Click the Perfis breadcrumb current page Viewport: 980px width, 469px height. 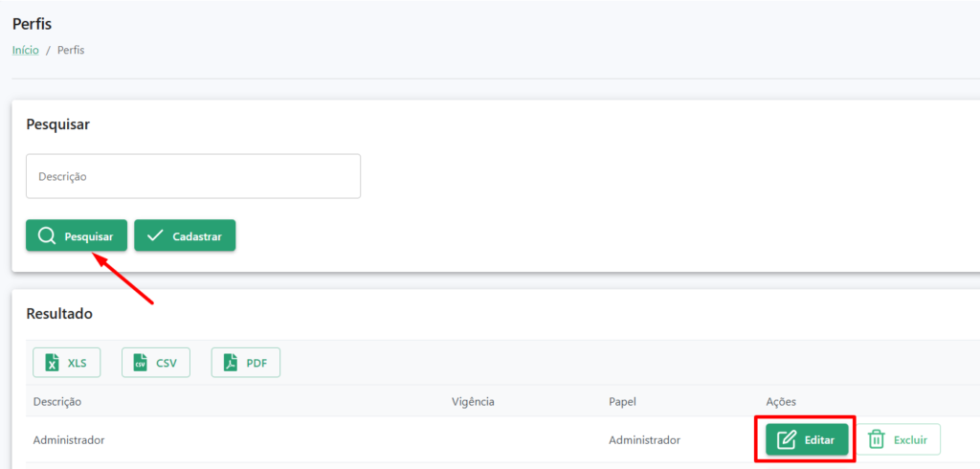(71, 51)
